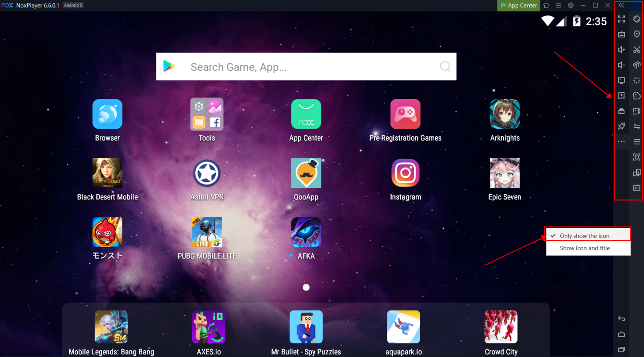644x357 pixels.
Task: Collapse sidebar with double chevron arrow
Action: [x=621, y=6]
